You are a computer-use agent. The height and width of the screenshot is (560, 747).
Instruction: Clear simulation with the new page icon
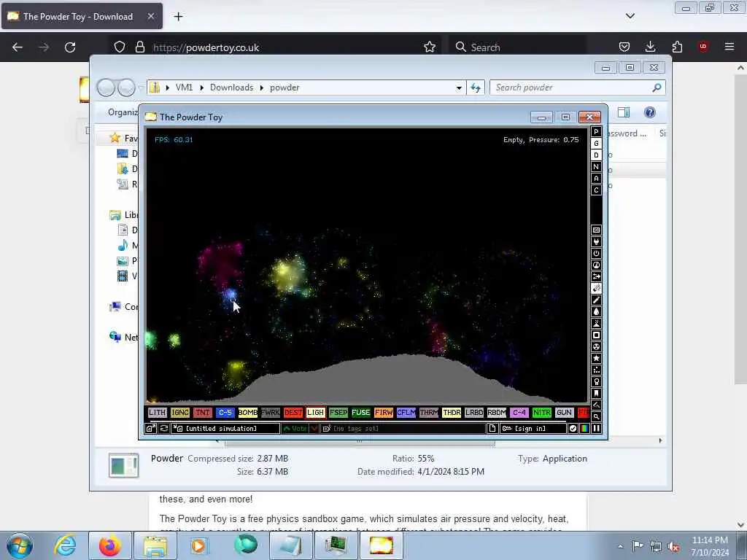pos(492,429)
